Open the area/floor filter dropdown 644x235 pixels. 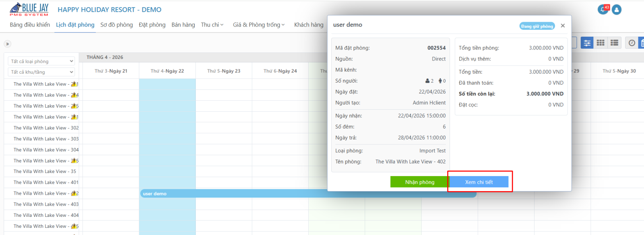[41, 72]
